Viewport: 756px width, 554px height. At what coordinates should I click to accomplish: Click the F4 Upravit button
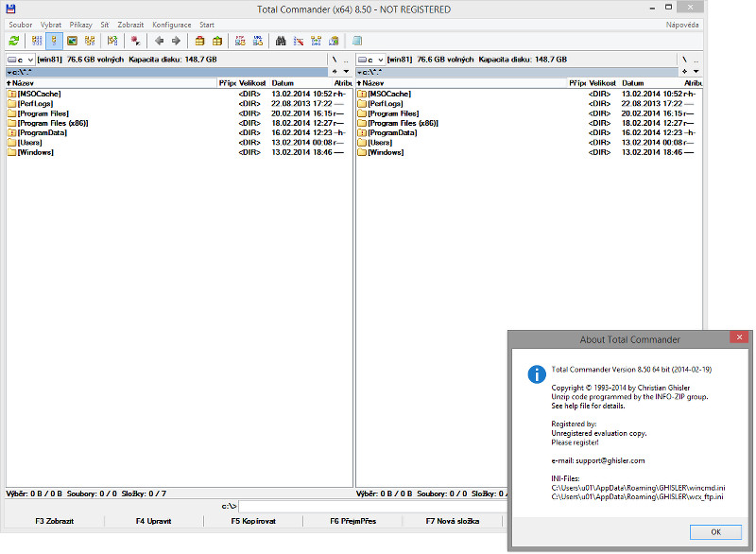click(153, 521)
